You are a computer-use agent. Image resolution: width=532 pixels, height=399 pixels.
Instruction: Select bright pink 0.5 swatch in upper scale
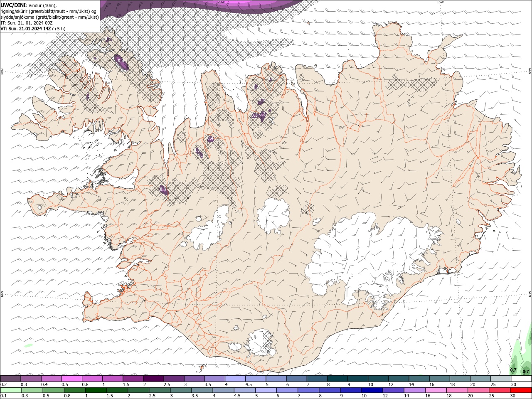[x=71, y=379]
